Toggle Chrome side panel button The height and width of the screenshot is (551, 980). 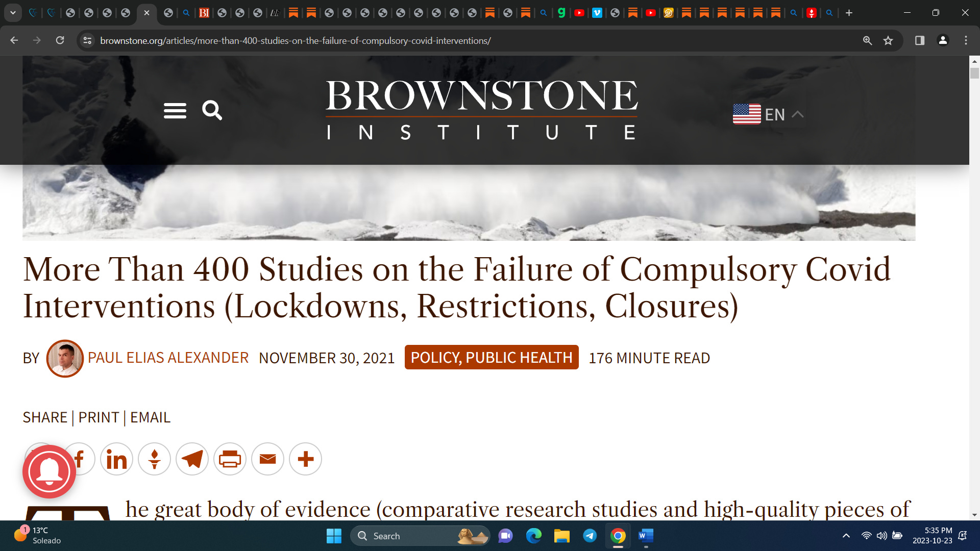click(920, 40)
